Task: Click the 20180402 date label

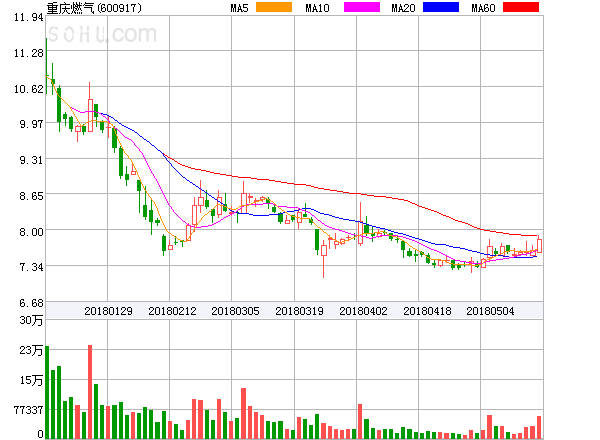Action: click(363, 311)
